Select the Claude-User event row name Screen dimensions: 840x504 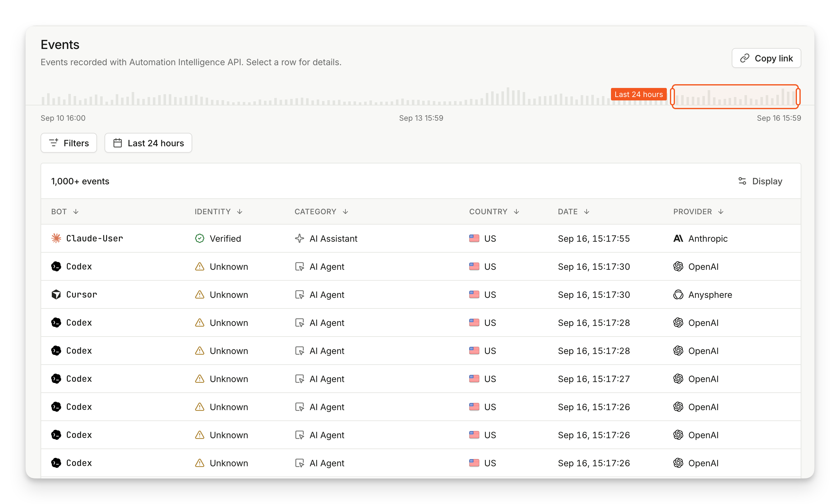[x=95, y=238]
